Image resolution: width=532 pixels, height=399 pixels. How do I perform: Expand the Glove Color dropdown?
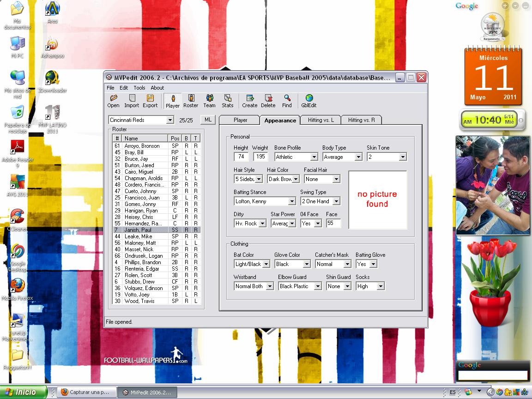tap(307, 264)
